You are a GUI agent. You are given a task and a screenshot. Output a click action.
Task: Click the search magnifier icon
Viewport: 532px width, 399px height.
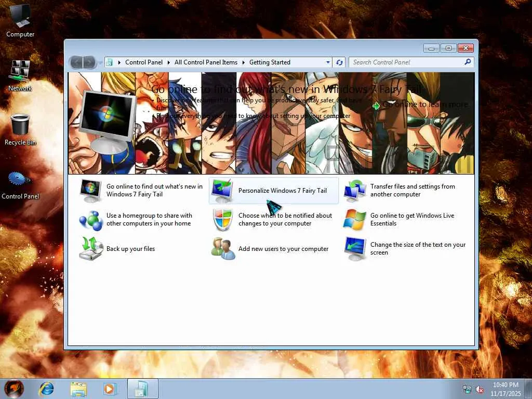tap(468, 62)
